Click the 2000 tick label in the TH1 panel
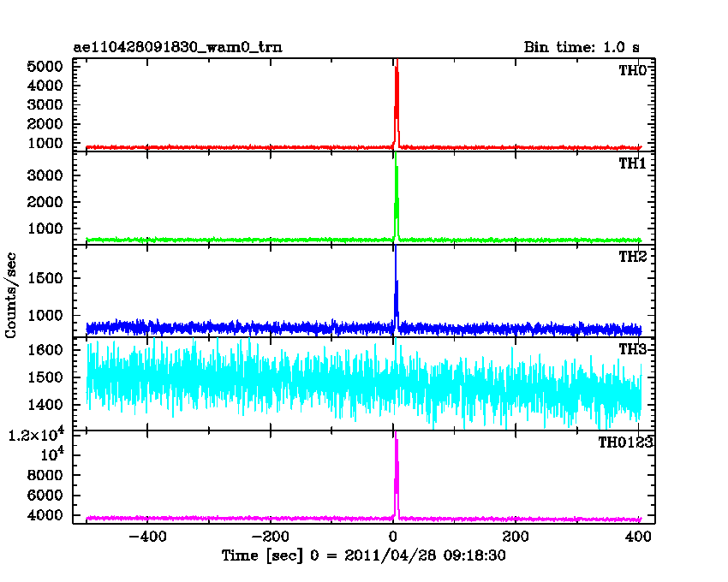The height and width of the screenshot is (582, 728). (x=45, y=202)
